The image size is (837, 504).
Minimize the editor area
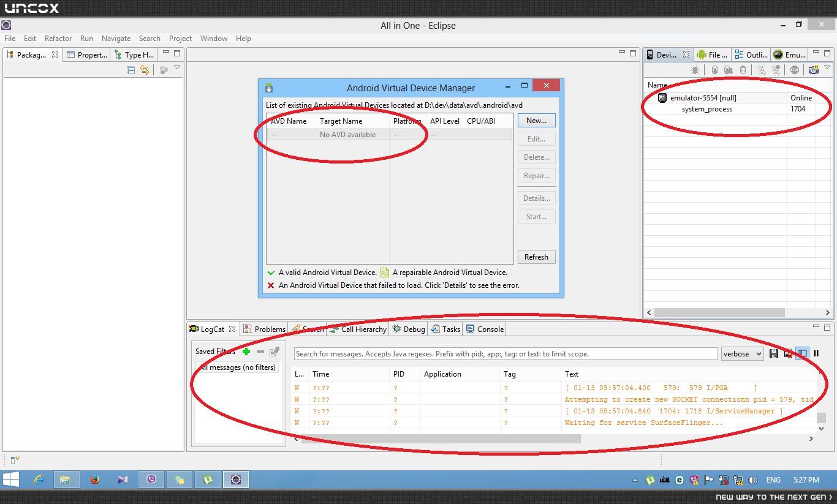(x=621, y=53)
